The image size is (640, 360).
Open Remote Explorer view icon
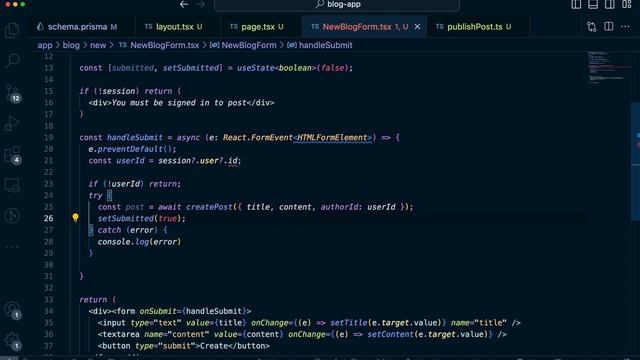(x=12, y=186)
